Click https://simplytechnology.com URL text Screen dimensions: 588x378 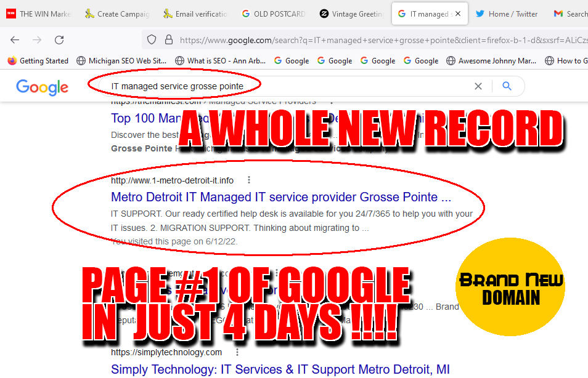pos(166,353)
